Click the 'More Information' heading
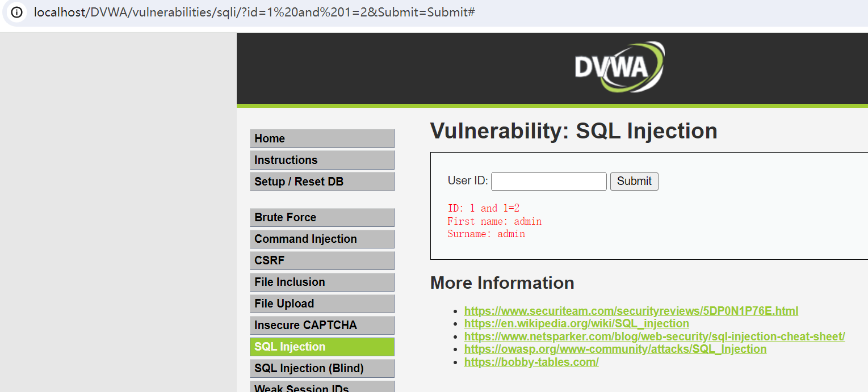Screen dimensions: 868x392 point(502,283)
